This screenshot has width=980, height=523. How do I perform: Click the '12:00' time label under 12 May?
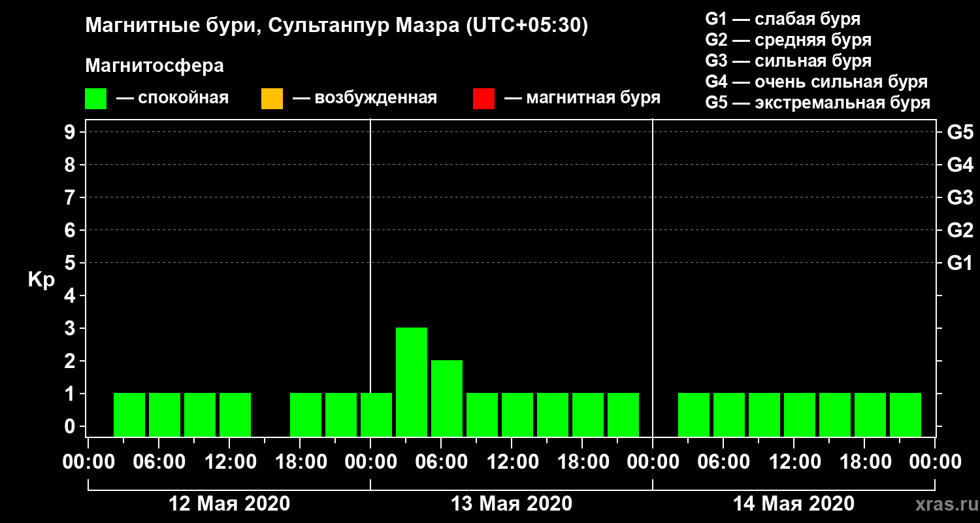point(229,462)
